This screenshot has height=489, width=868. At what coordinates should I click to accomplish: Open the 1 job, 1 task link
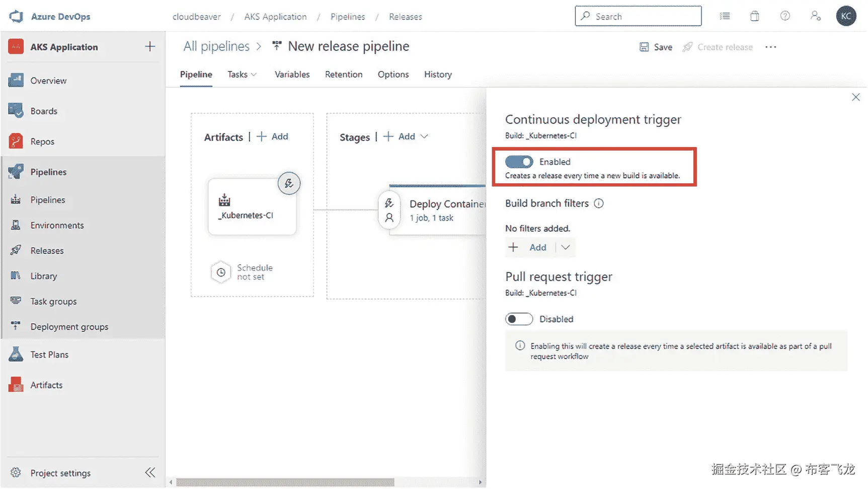431,218
